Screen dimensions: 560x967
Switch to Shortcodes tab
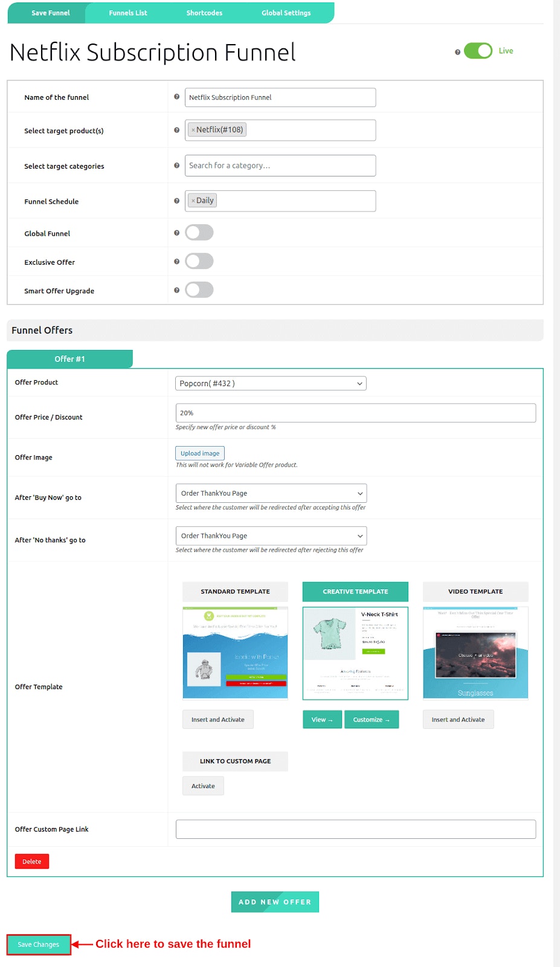(x=204, y=13)
